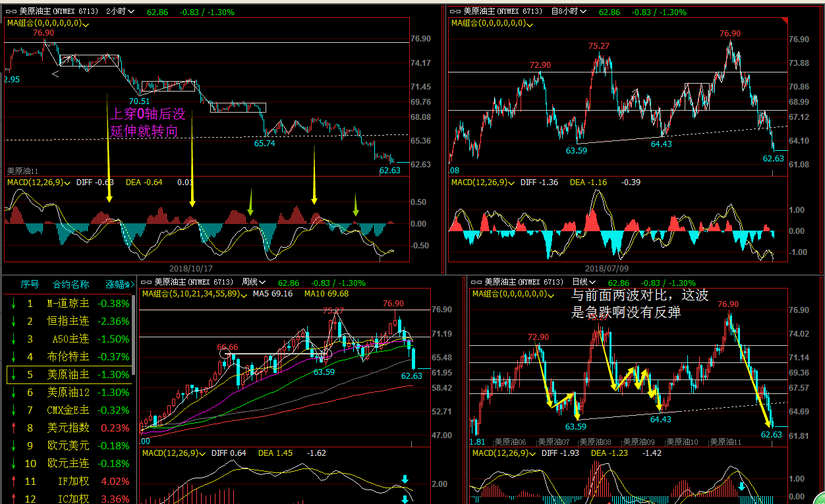Click the link icon in the 日线 chart header

478,282
